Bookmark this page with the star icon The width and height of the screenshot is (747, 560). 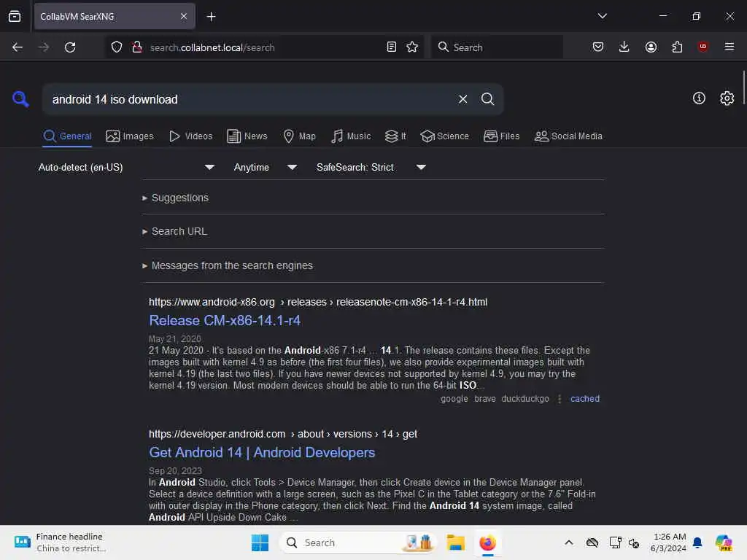(412, 47)
